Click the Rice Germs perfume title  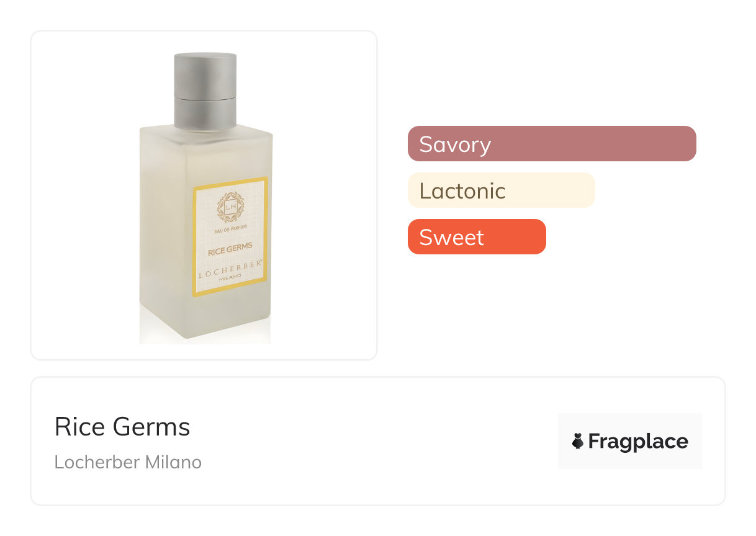(x=122, y=427)
